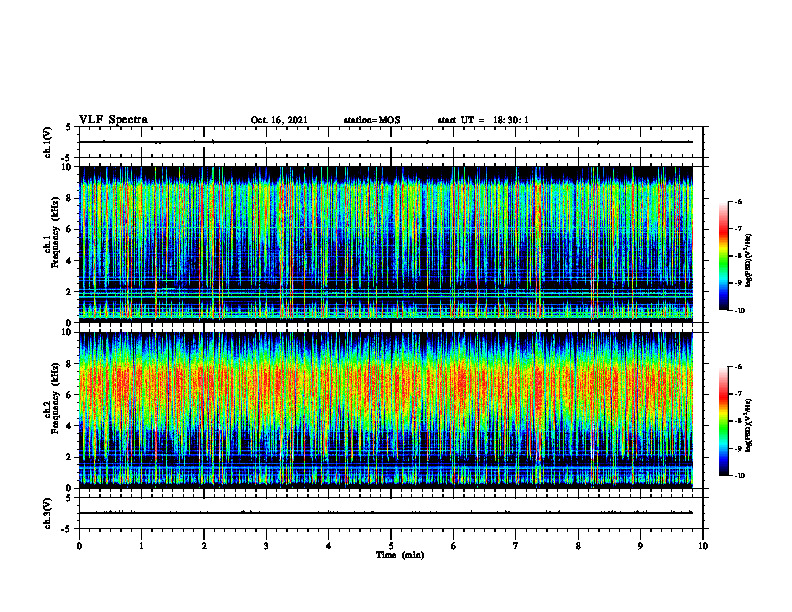Click the "2" kHz tick on ch.2 frequency axis
The image size is (792, 612).
click(x=70, y=457)
